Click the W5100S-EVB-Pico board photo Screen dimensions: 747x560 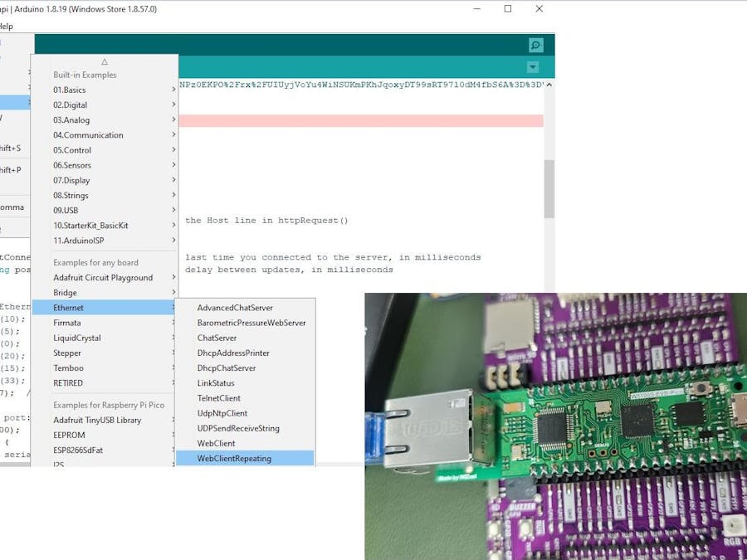click(555, 426)
